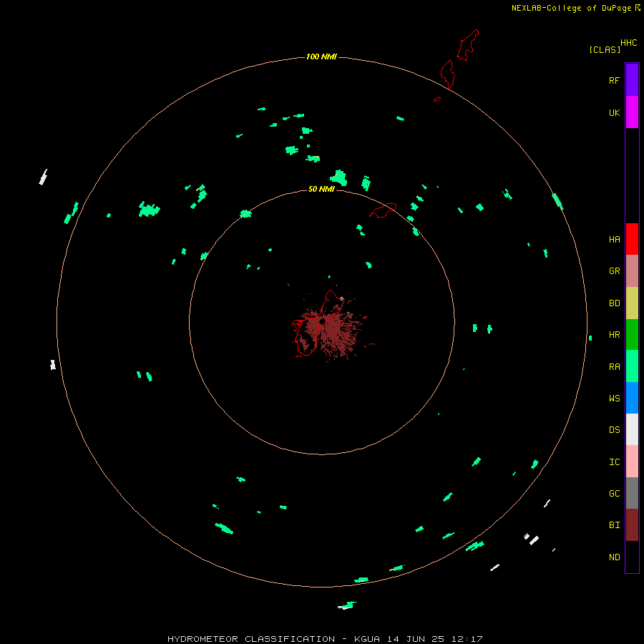
Task: Click the 100 NMI range ring label
Action: (x=321, y=57)
